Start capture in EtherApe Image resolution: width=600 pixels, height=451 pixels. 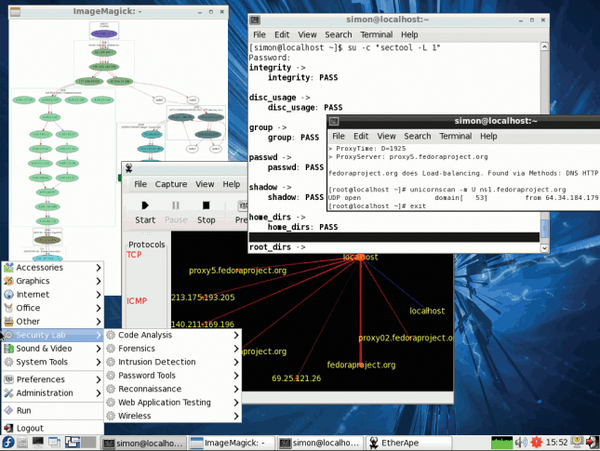pyautogui.click(x=145, y=212)
